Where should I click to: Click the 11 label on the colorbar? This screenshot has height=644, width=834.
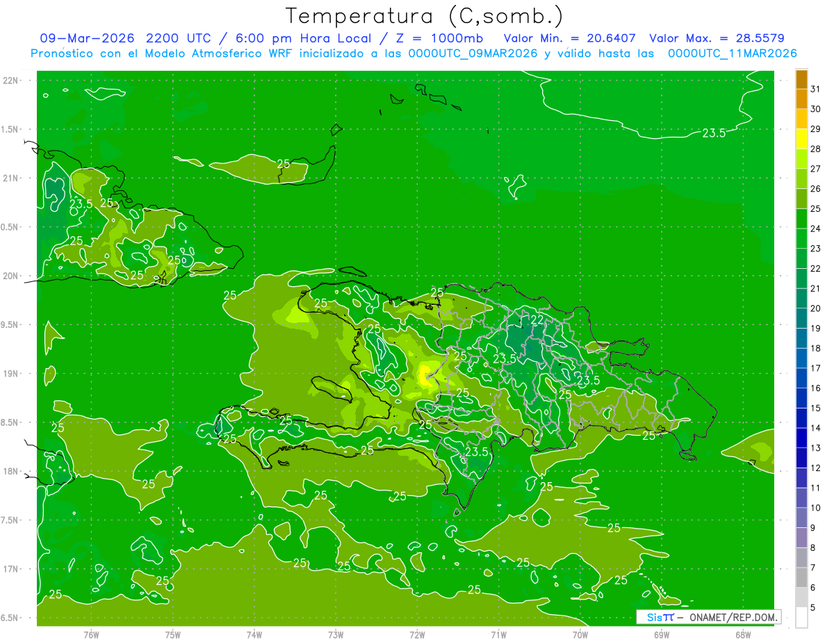(815, 488)
